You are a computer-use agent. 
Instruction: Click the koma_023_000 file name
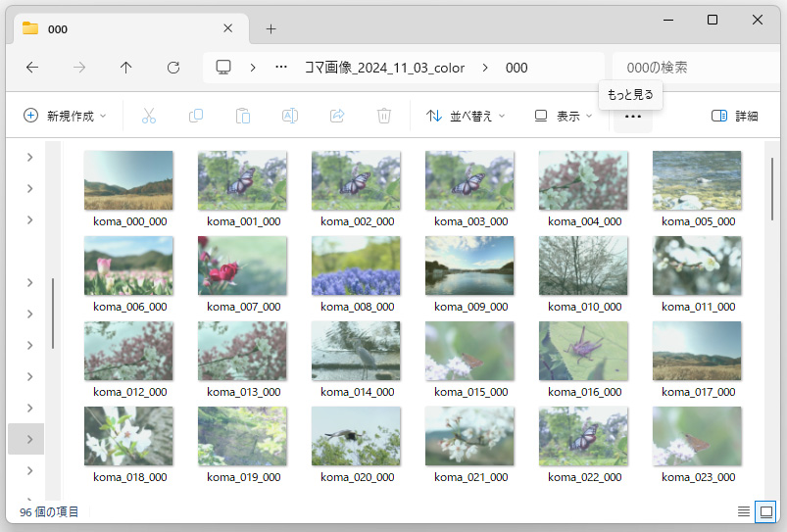(699, 477)
